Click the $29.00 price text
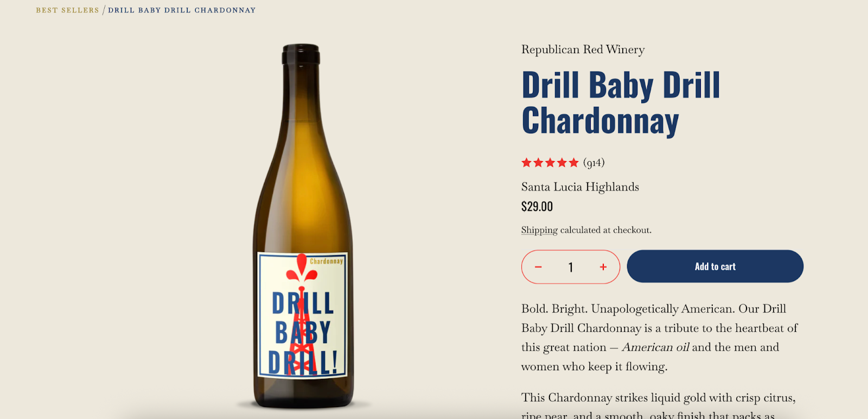Viewport: 868px width, 419px height. pos(537,207)
